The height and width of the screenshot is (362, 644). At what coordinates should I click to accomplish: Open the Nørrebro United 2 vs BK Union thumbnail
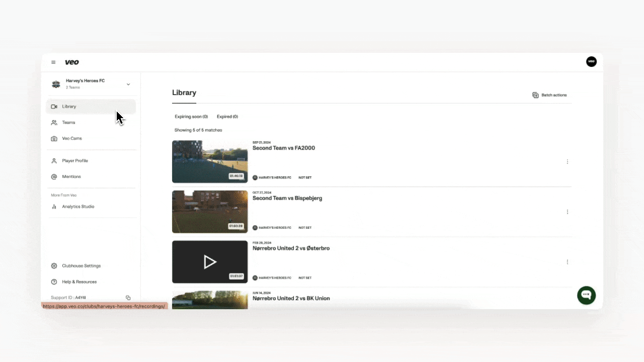pos(210,300)
